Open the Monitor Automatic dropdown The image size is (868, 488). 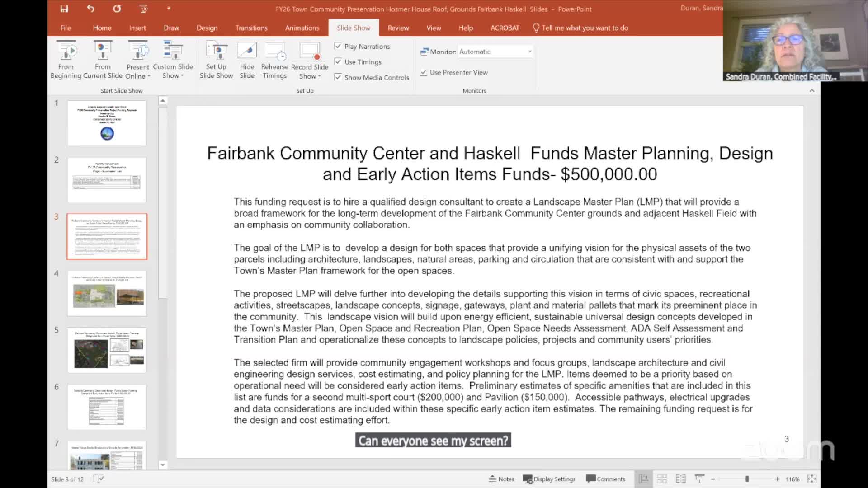click(x=530, y=52)
